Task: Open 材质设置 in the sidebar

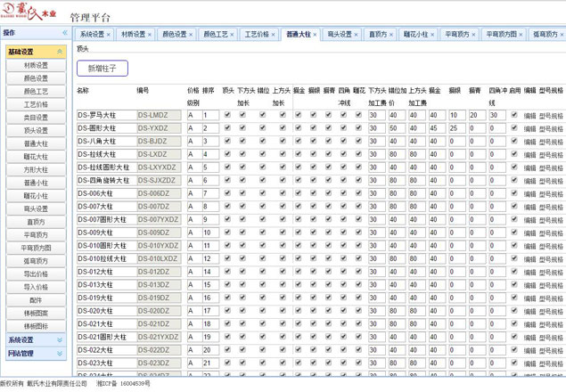Action: tap(36, 65)
